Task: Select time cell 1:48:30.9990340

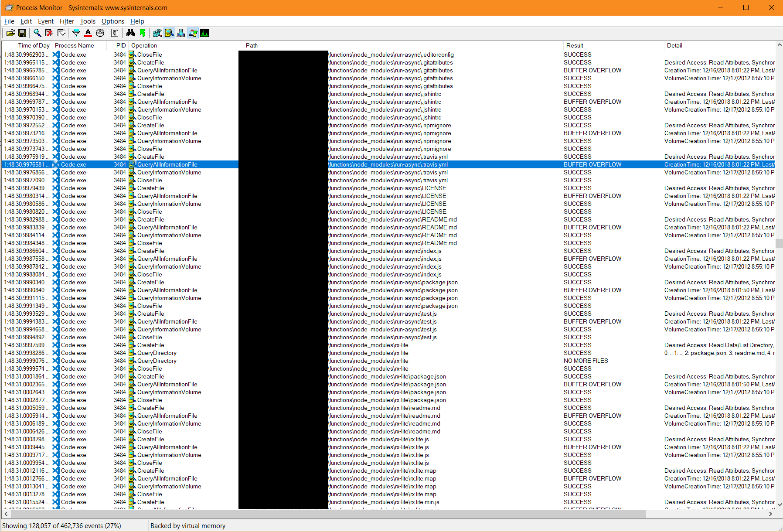Action: pyautogui.click(x=24, y=282)
